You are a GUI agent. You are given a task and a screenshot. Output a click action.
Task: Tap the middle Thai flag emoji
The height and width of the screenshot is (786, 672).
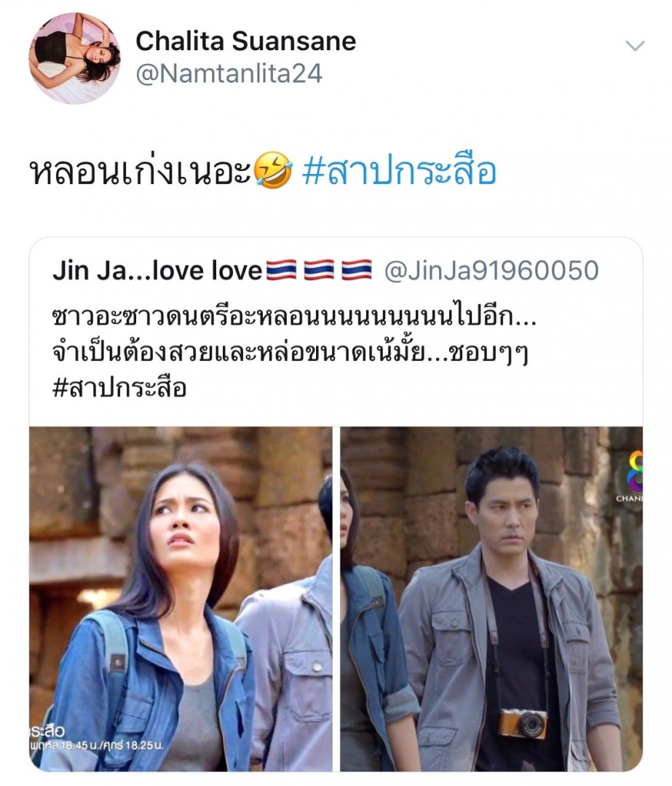click(x=319, y=271)
